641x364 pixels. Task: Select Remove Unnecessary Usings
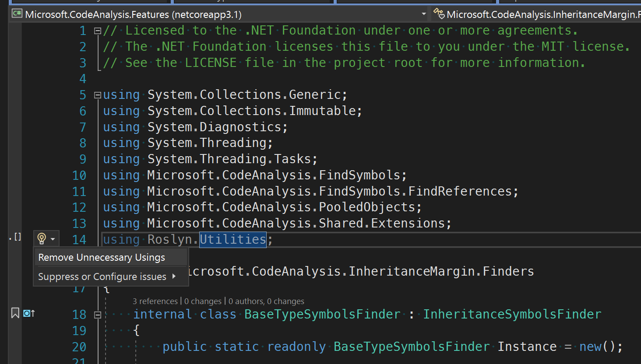click(x=102, y=257)
